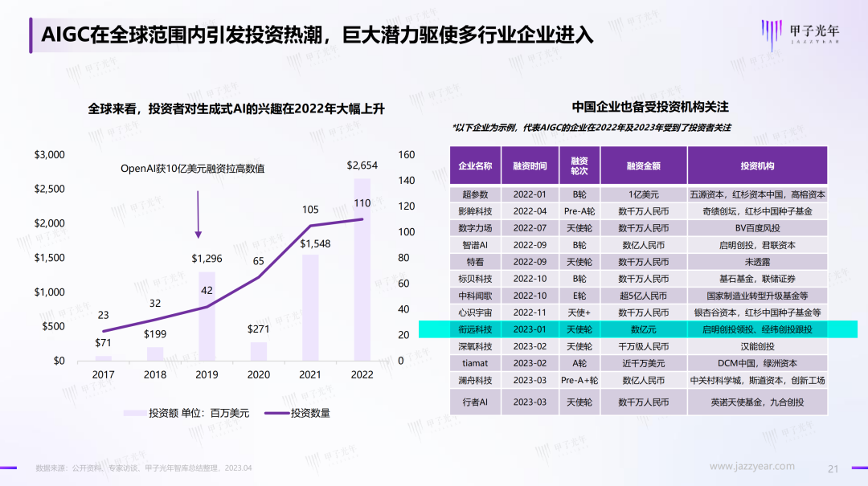The image size is (868, 486).
Task: Click the 融资轮次 column header
Action: point(579,165)
